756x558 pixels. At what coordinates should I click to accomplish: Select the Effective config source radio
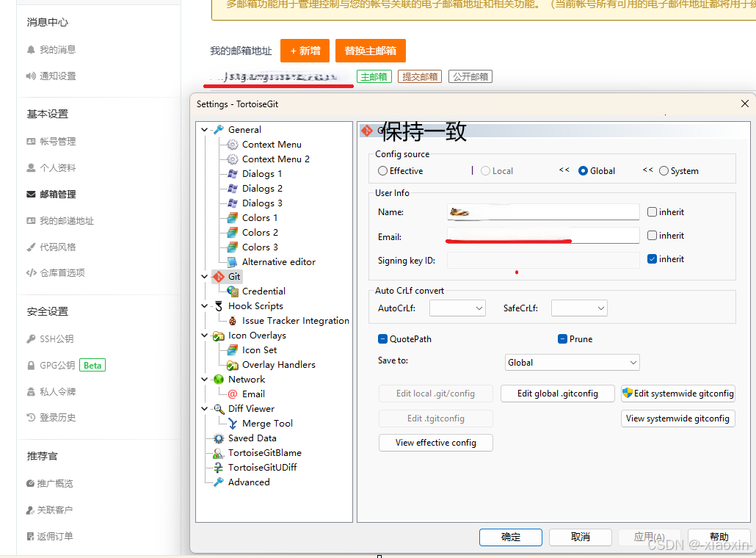click(x=383, y=171)
